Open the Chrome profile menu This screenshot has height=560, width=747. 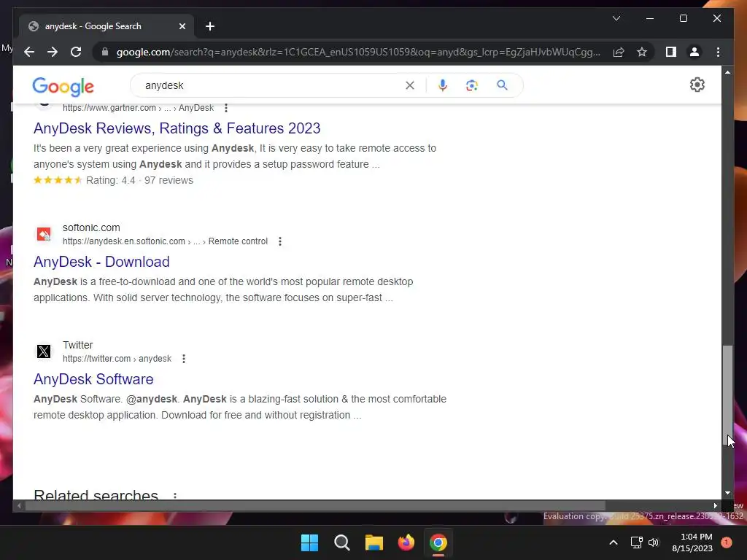[x=694, y=52]
